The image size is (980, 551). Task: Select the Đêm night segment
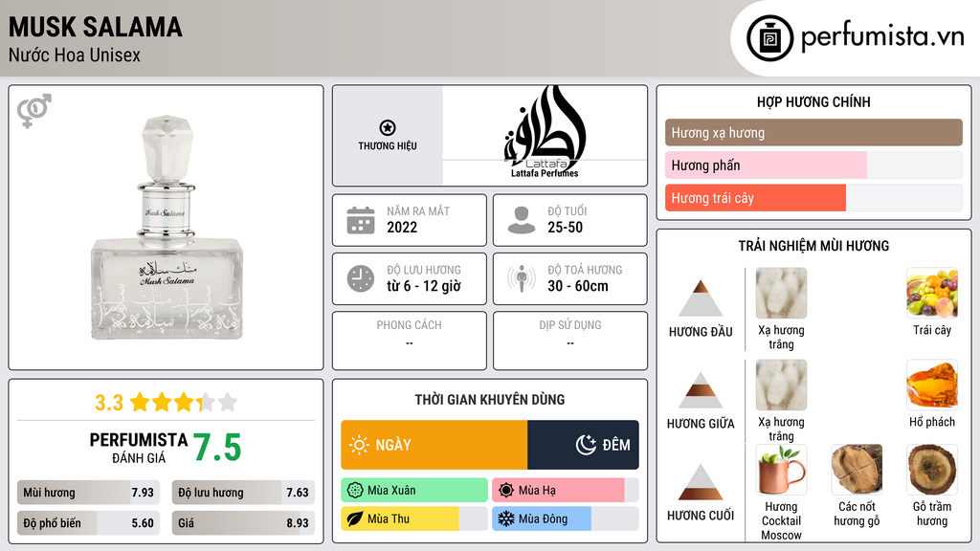click(x=583, y=445)
